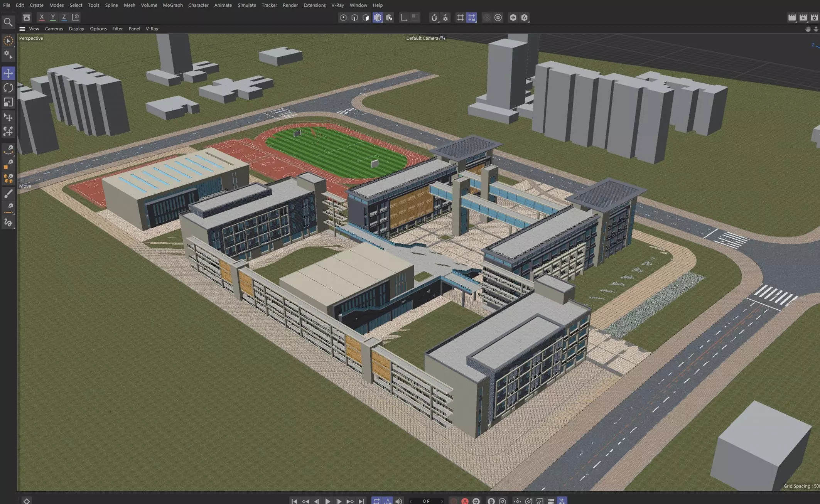Viewport: 820px width, 504px height.
Task: Go to the previous keyframe
Action: pos(305,501)
